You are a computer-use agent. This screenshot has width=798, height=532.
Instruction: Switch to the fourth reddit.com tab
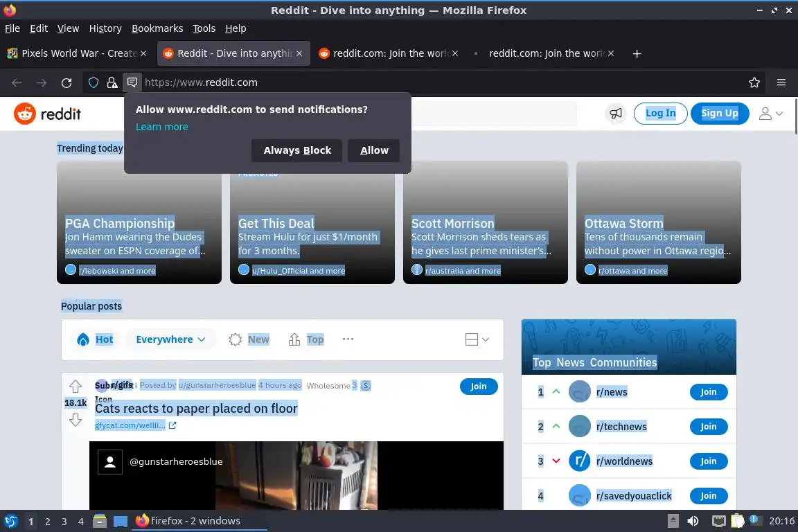click(544, 53)
